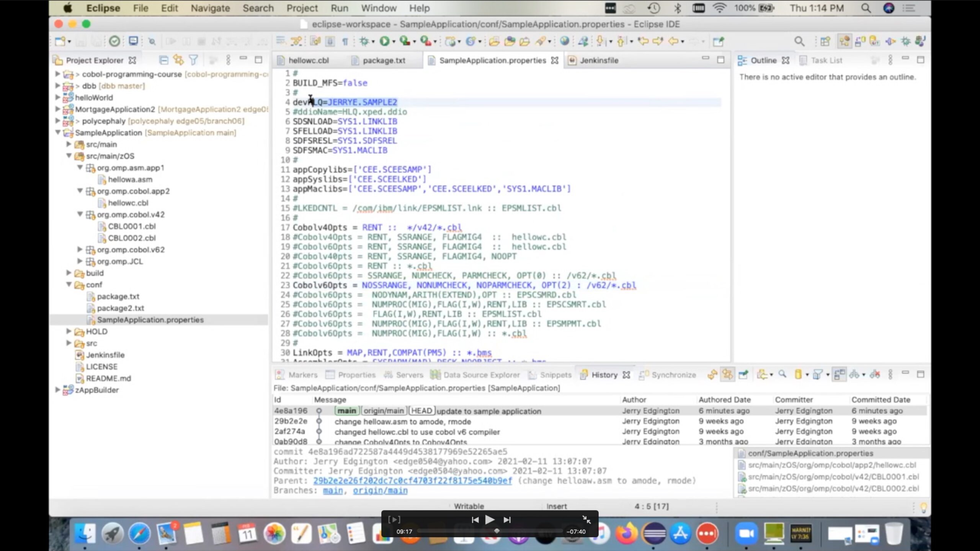
Task: Open Finder from the Dock
Action: [x=85, y=533]
